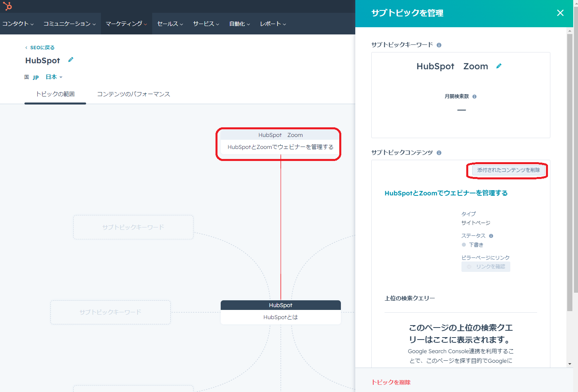The height and width of the screenshot is (392, 578).
Task: Switch to コンテンツのパフォーマンス tab
Action: tap(133, 94)
